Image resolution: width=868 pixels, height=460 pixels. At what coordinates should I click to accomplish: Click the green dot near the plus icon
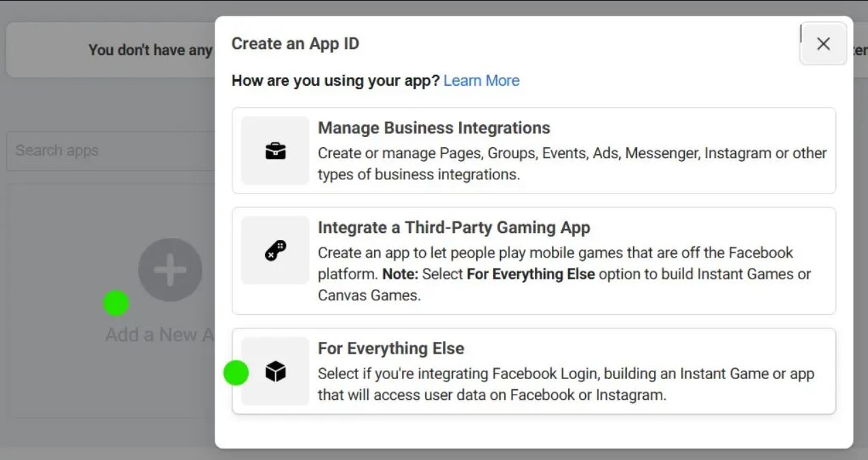(x=116, y=303)
